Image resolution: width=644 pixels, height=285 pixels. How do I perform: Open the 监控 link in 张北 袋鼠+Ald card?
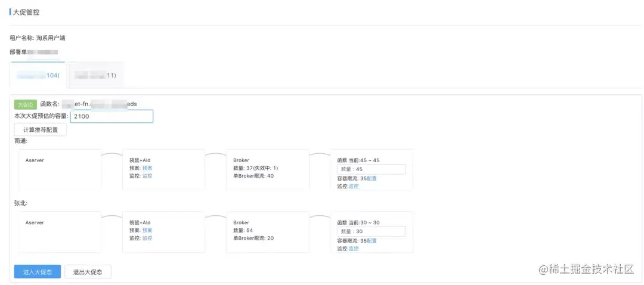click(147, 238)
